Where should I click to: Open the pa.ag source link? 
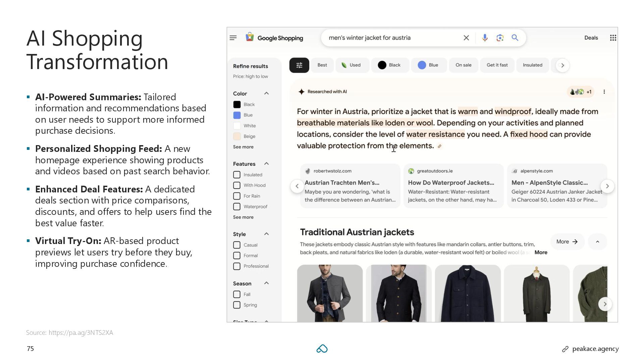coord(80,333)
